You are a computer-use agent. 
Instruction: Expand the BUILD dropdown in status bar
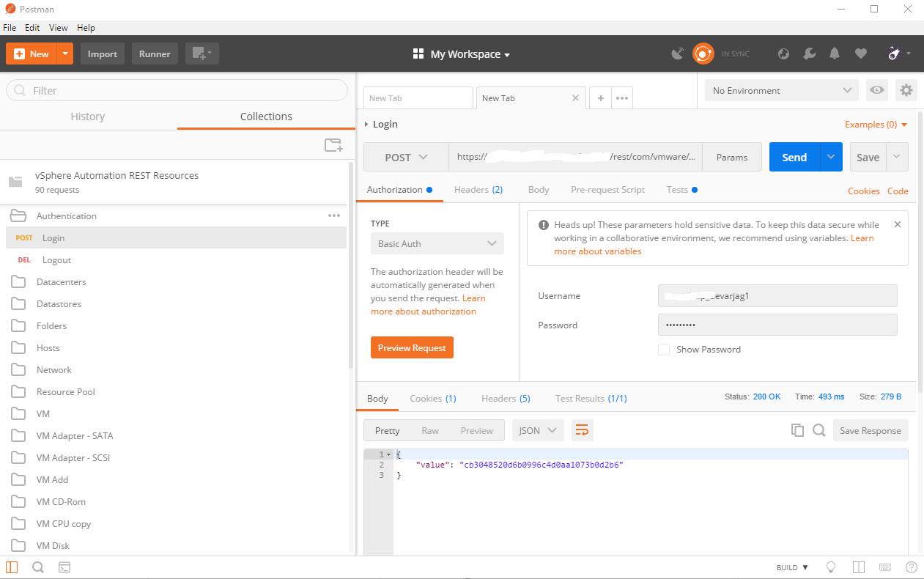(x=791, y=567)
